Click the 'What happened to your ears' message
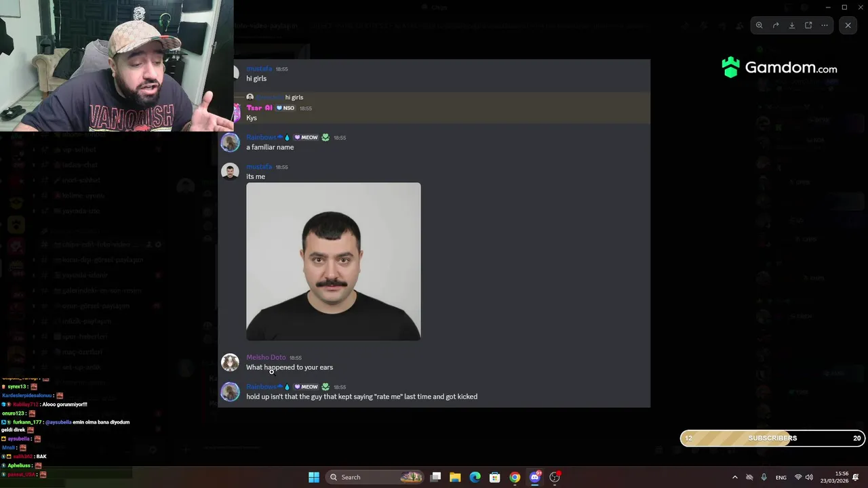 (290, 367)
